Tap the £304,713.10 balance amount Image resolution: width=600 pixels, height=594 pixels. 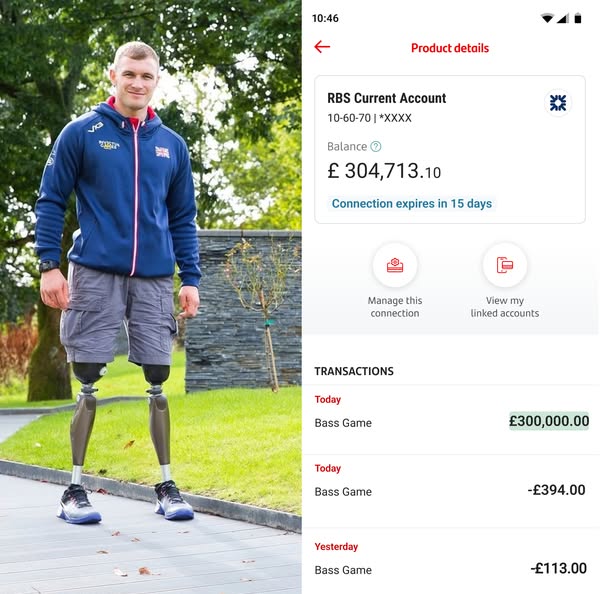coord(384,171)
